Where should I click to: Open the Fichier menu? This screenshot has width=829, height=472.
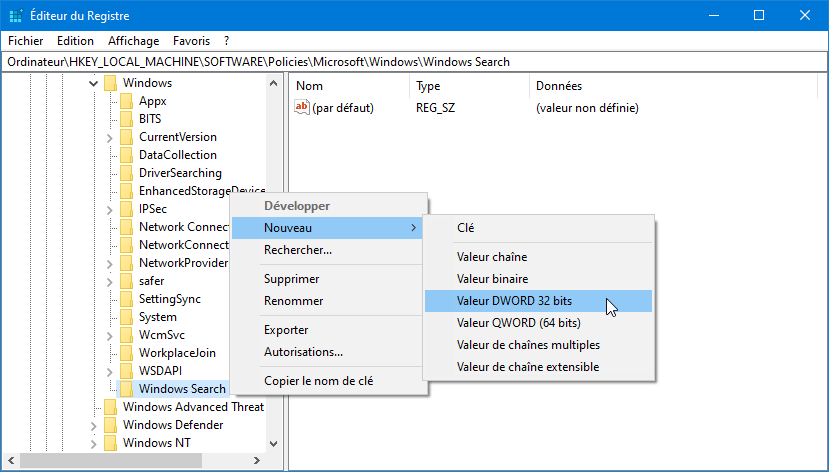click(x=25, y=41)
